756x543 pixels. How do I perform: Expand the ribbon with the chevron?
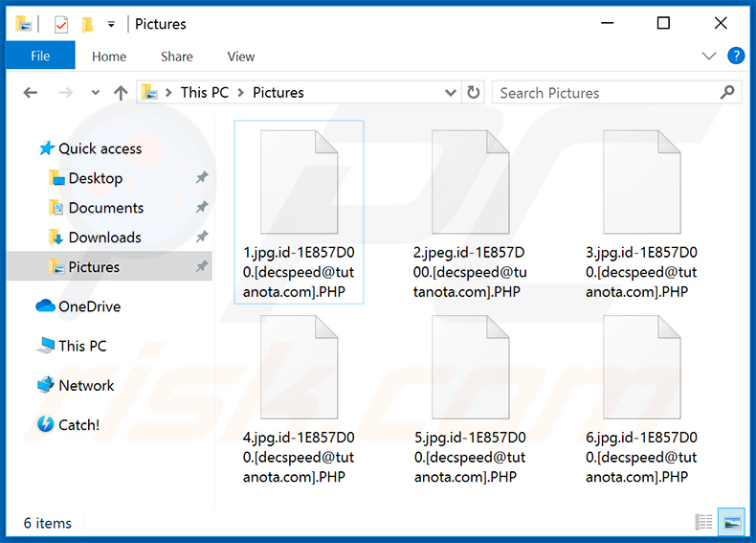click(709, 57)
